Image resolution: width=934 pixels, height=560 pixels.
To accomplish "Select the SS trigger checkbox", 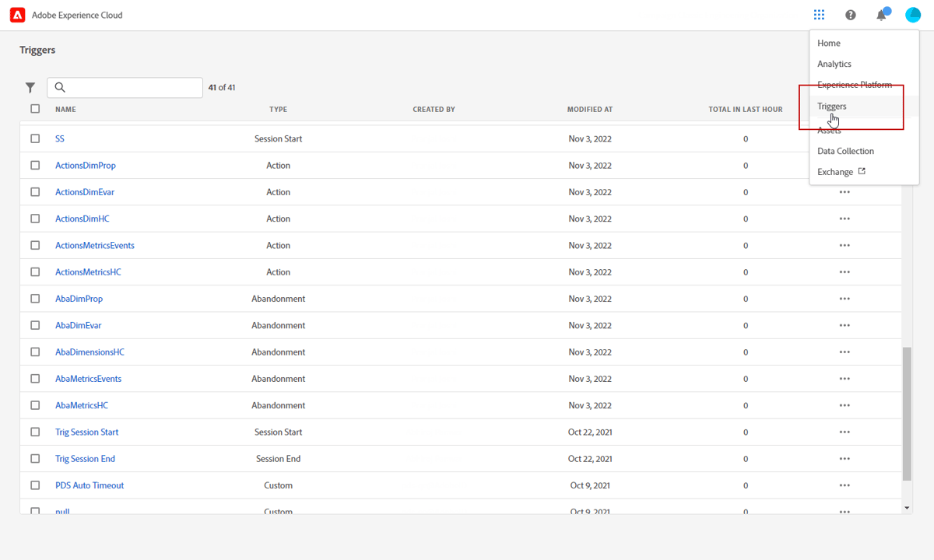I will (x=35, y=138).
